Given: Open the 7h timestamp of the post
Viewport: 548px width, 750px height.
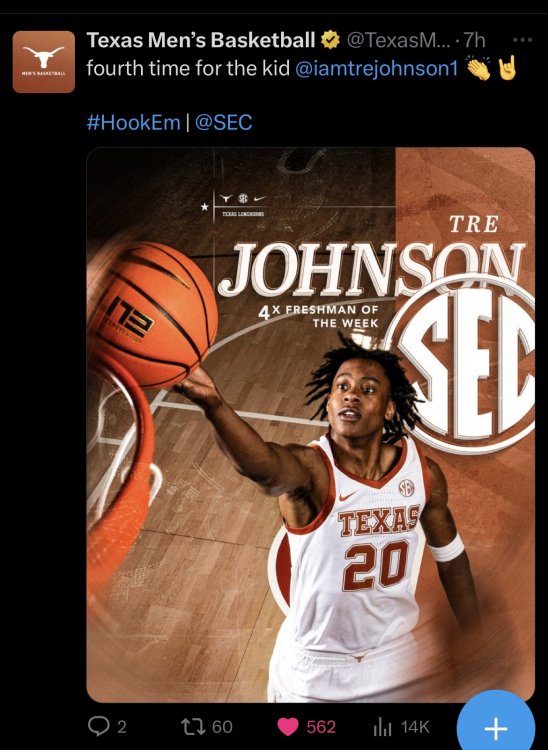Looking at the screenshot, I should coord(474,40).
